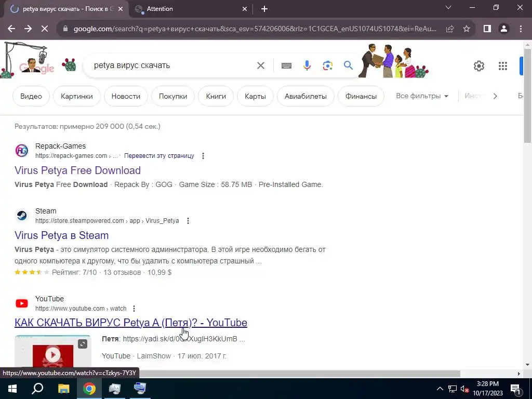Filter results by Авиабилеты
The height and width of the screenshot is (399, 532).
(x=305, y=96)
